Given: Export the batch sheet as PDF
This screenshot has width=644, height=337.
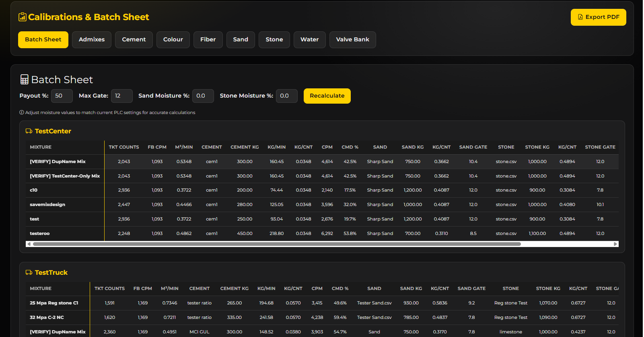Looking at the screenshot, I should (598, 17).
